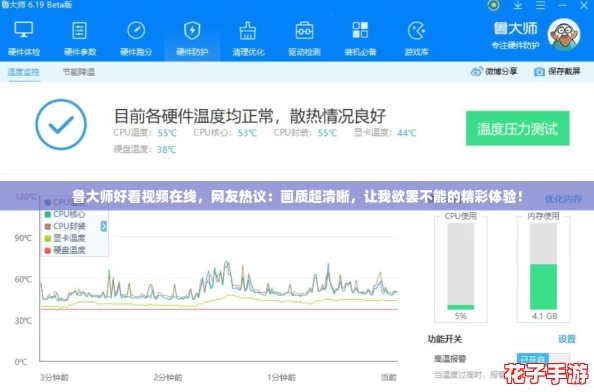Click 4.1 GB memory value
The width and height of the screenshot is (594, 392).
point(544,316)
